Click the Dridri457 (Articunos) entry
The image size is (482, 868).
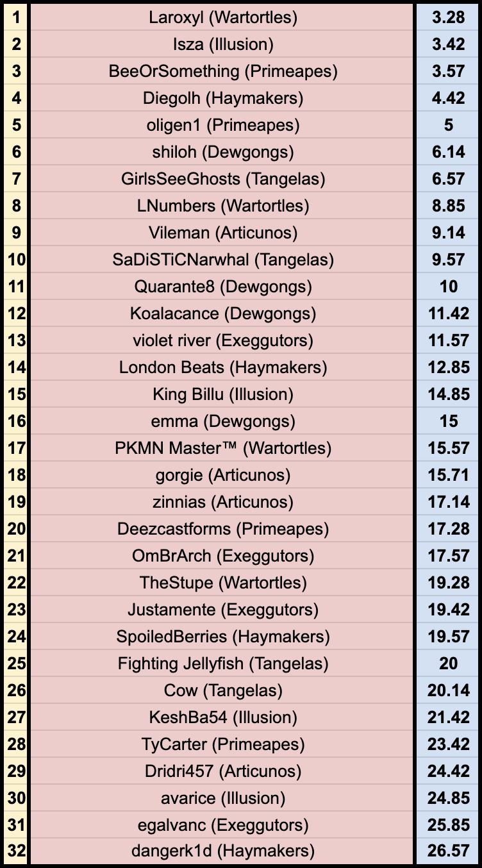222,771
